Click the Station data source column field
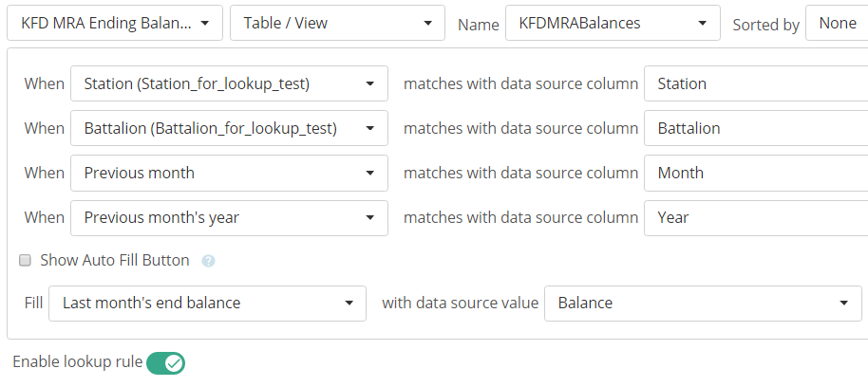The image size is (868, 387). pos(755,83)
